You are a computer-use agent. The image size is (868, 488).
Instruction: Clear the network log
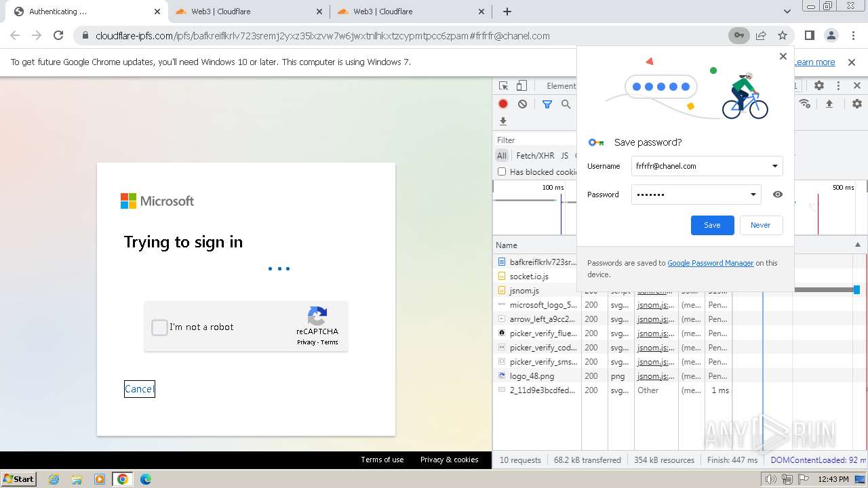522,104
